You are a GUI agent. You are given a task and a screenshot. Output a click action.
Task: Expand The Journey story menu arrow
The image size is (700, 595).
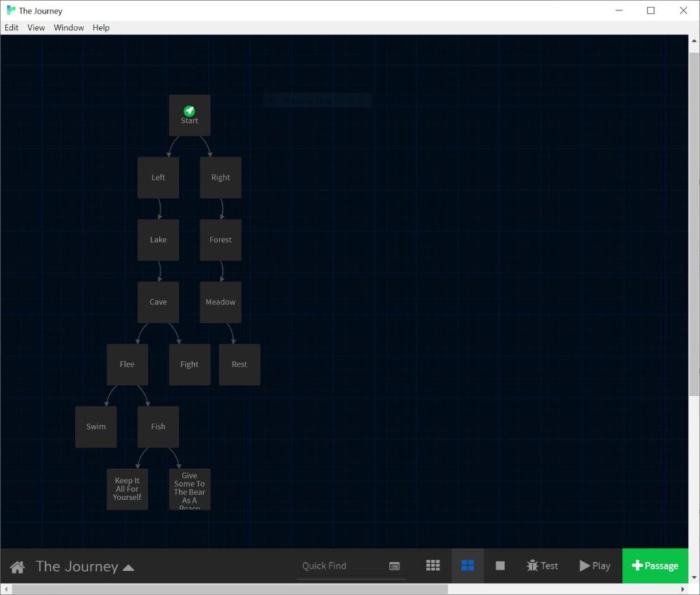[129, 567]
